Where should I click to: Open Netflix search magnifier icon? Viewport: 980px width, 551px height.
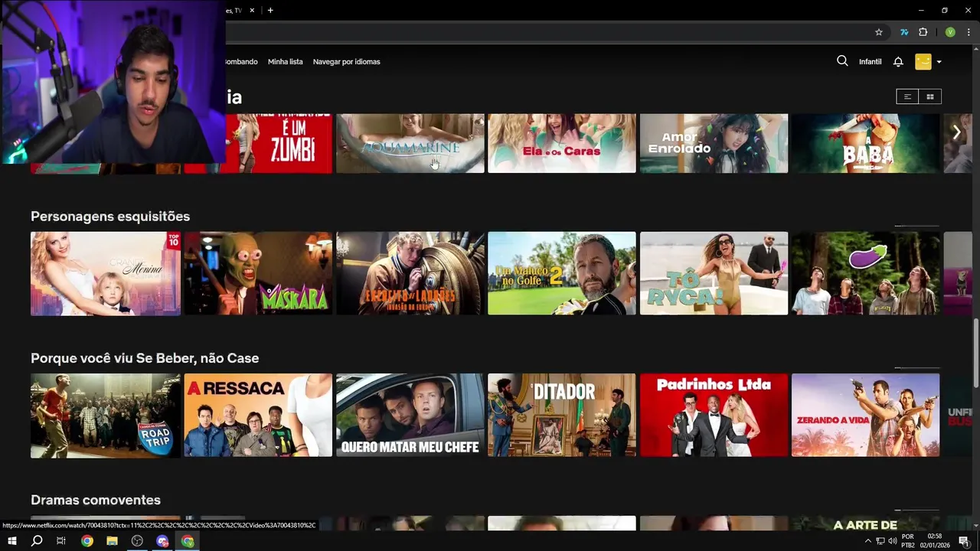point(842,61)
